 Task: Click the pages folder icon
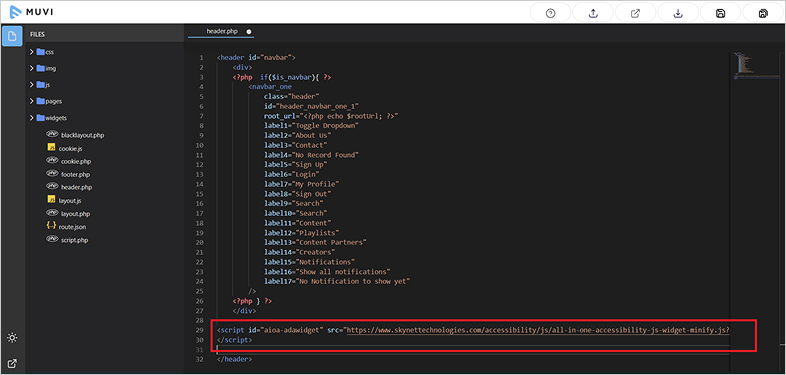click(x=41, y=101)
